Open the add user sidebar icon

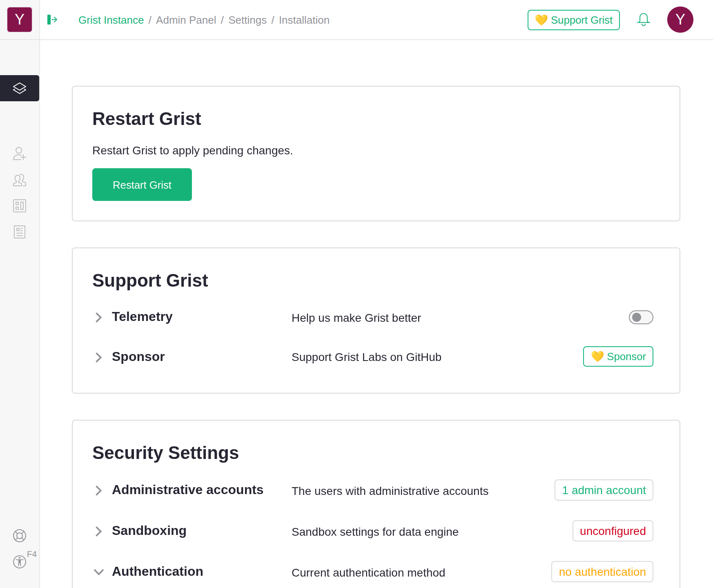[19, 154]
